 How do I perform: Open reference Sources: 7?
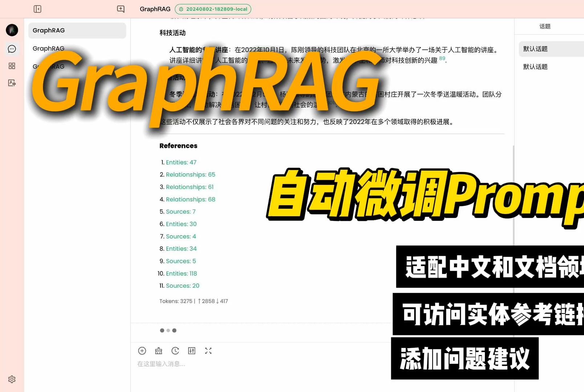pos(181,212)
